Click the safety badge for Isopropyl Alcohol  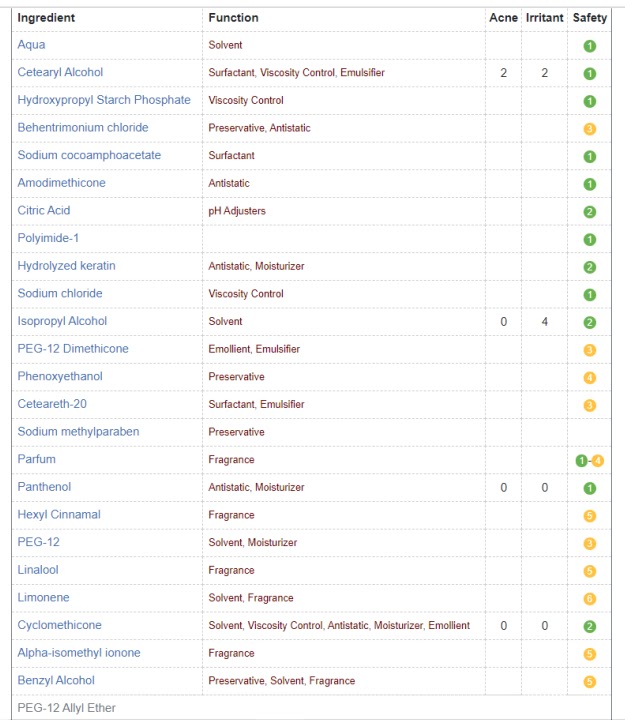click(x=590, y=323)
